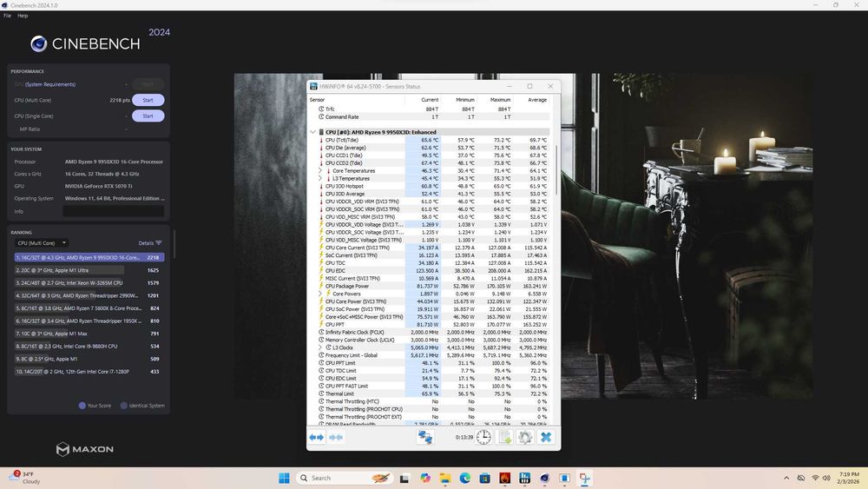868x489 pixels.
Task: Click the Cinebench logo sphere icon
Action: click(39, 43)
